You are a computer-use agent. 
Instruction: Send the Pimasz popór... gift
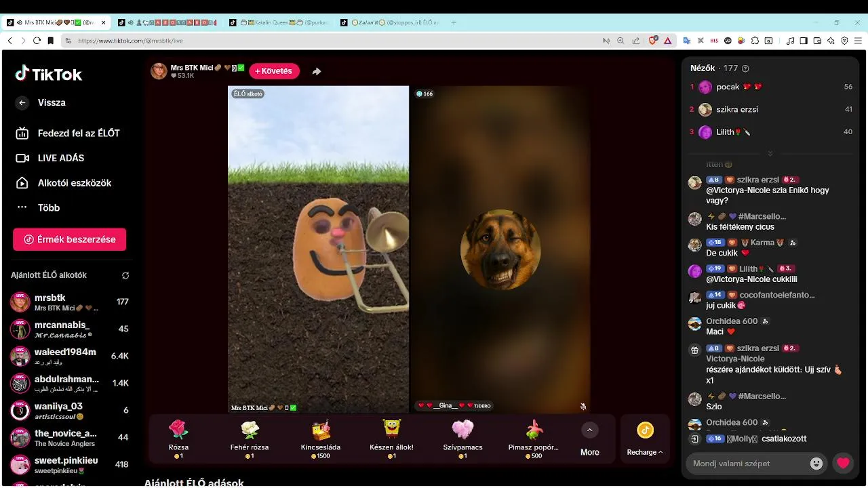[534, 439]
